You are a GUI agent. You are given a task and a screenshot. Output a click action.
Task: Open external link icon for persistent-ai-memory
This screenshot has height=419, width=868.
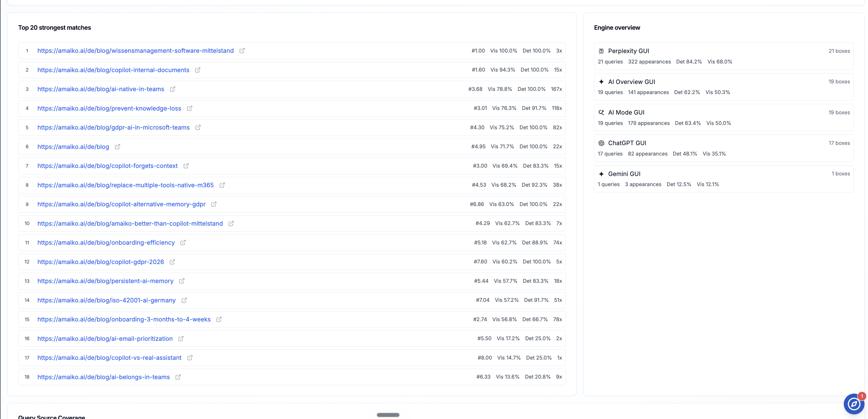point(182,281)
